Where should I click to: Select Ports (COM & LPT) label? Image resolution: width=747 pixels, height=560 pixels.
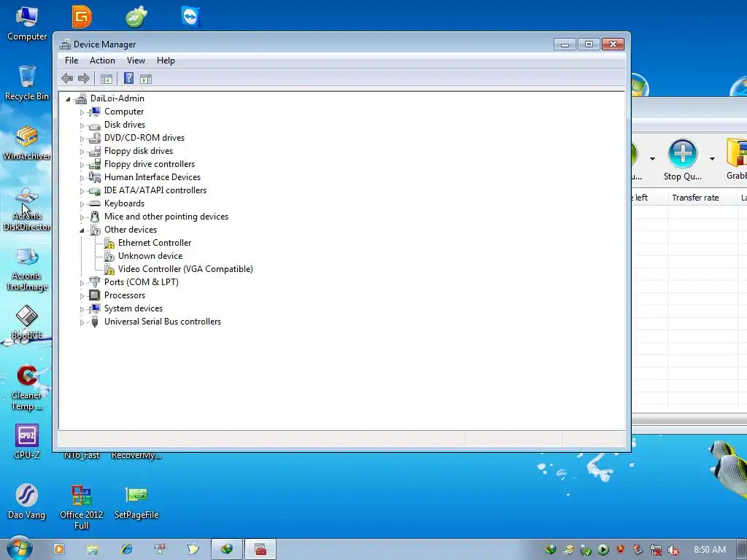tap(142, 282)
